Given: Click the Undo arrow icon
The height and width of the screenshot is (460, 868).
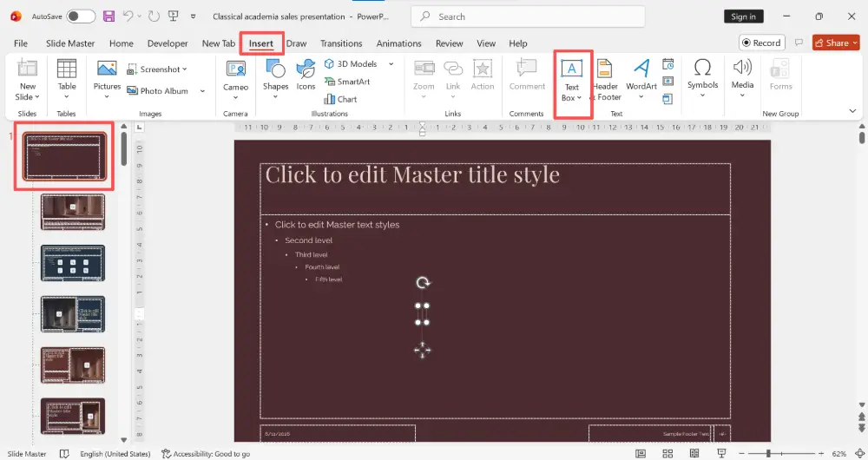Looking at the screenshot, I should [x=128, y=16].
